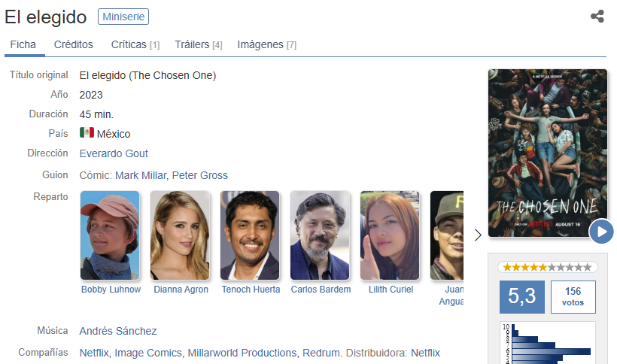
Task: Click the Dianna Agron name link
Action: point(181,290)
